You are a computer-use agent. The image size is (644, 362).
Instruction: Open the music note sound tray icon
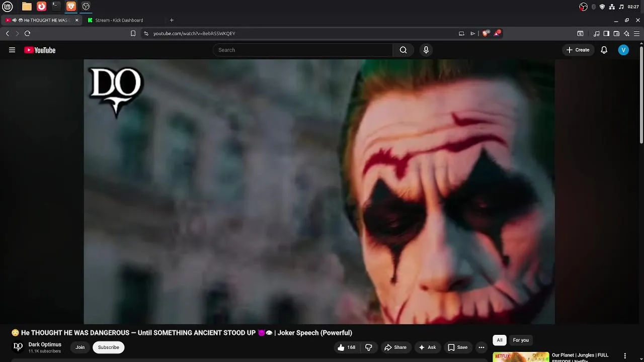click(621, 7)
